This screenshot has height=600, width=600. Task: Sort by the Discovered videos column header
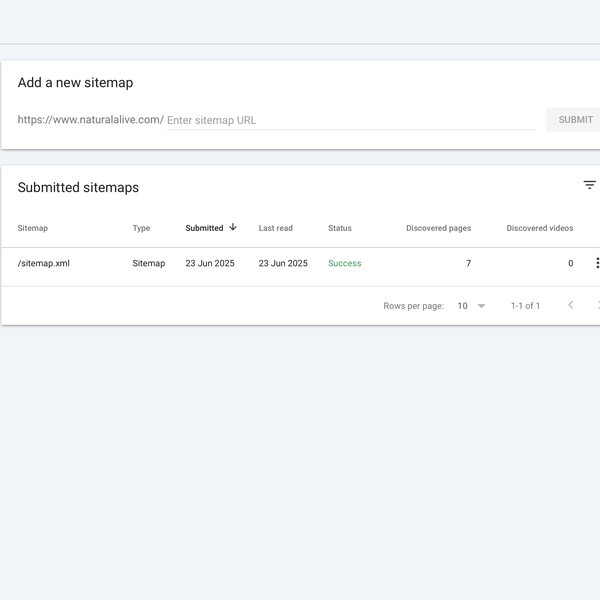pyautogui.click(x=539, y=228)
